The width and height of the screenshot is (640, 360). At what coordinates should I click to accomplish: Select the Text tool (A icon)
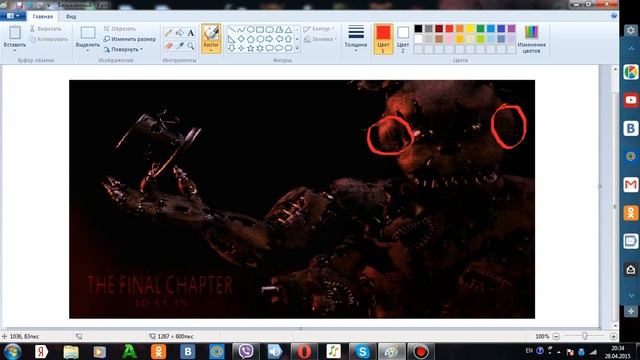pyautogui.click(x=191, y=33)
